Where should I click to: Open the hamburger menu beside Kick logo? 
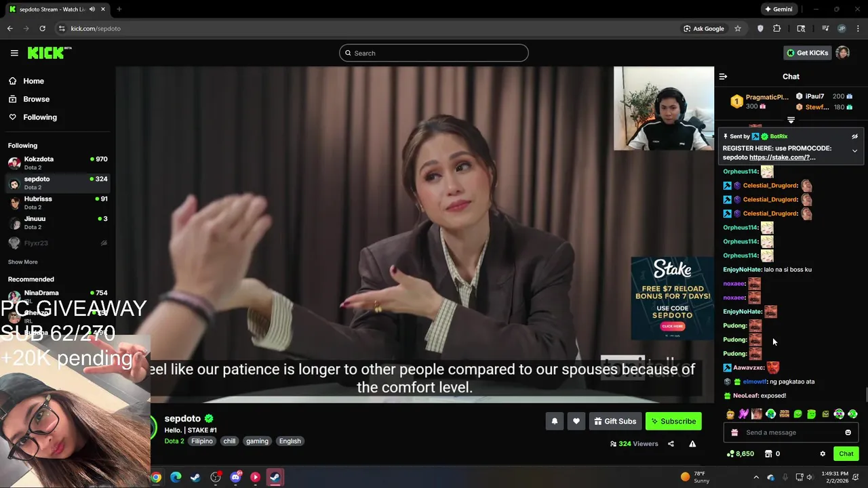tap(14, 53)
